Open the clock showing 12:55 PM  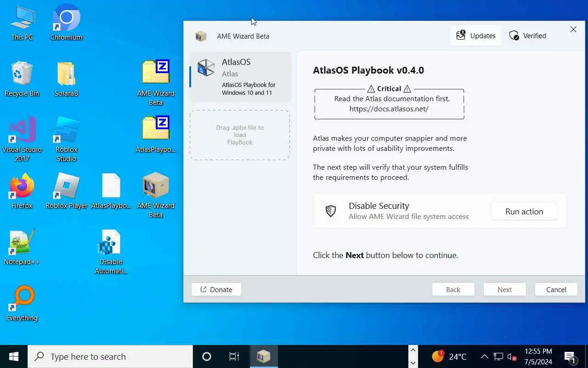click(x=538, y=356)
